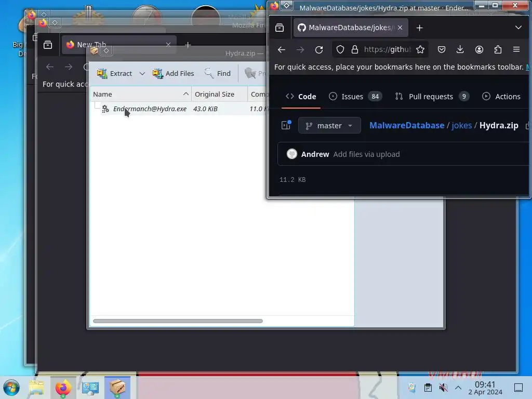Click the show desktop button in the taskbar
Image resolution: width=532 pixels, height=399 pixels.
[x=518, y=388]
